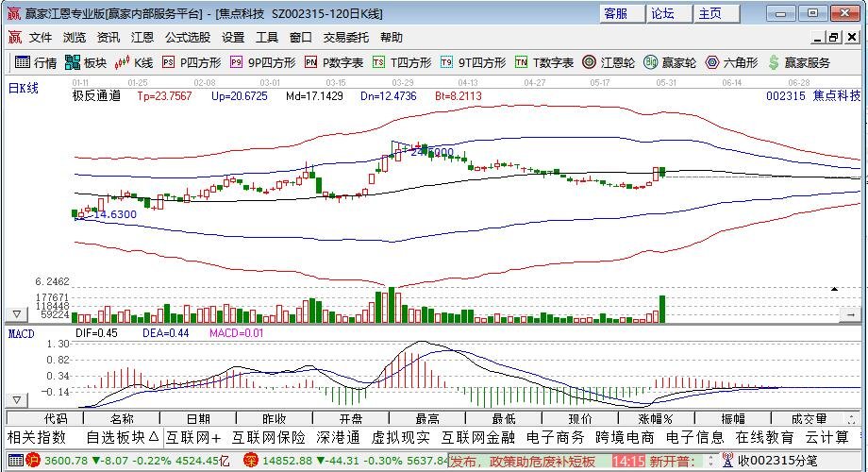The image size is (868, 472).
Task: Expand the volume panel dropdown arrow
Action: click(x=17, y=314)
